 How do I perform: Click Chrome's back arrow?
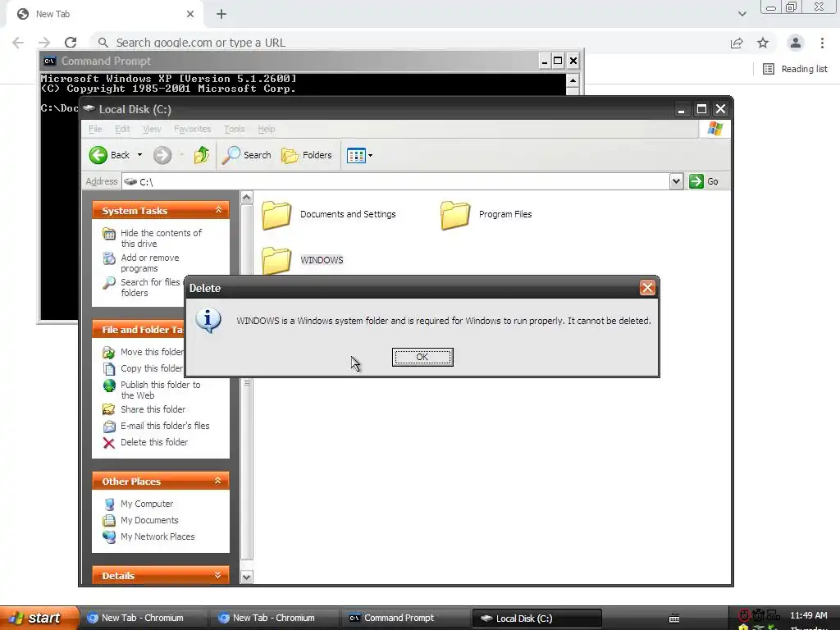pos(18,43)
